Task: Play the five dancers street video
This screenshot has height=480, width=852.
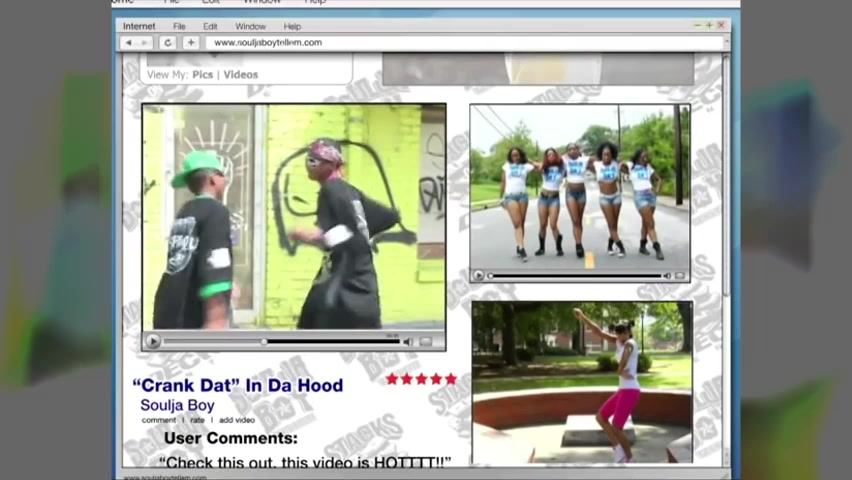Action: pos(478,276)
